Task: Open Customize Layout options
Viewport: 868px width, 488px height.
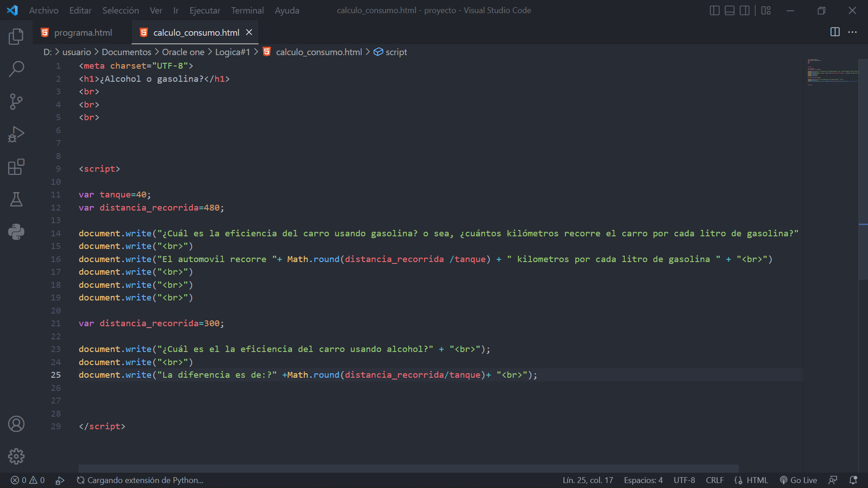Action: [x=766, y=10]
